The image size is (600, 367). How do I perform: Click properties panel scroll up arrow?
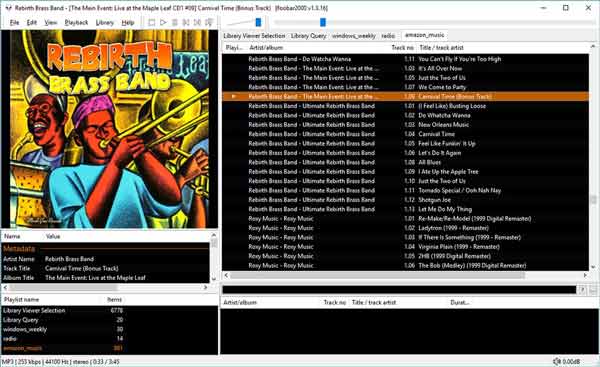214,235
